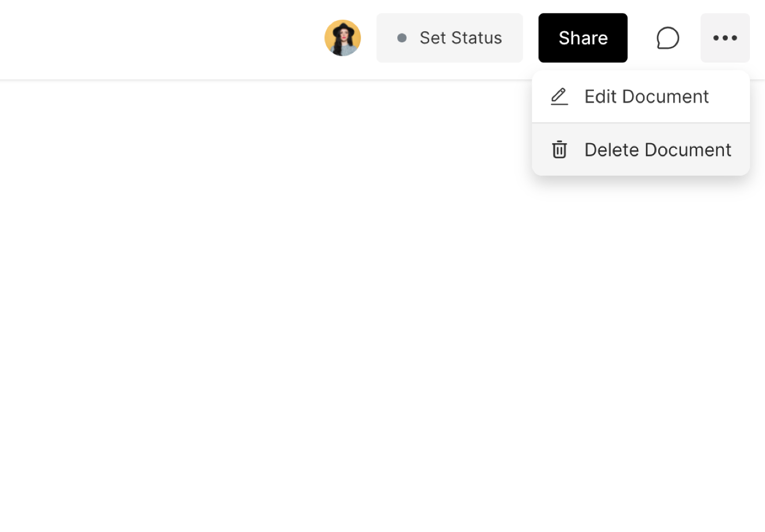This screenshot has width=765, height=532.
Task: Click the user profile avatar
Action: pyautogui.click(x=342, y=38)
